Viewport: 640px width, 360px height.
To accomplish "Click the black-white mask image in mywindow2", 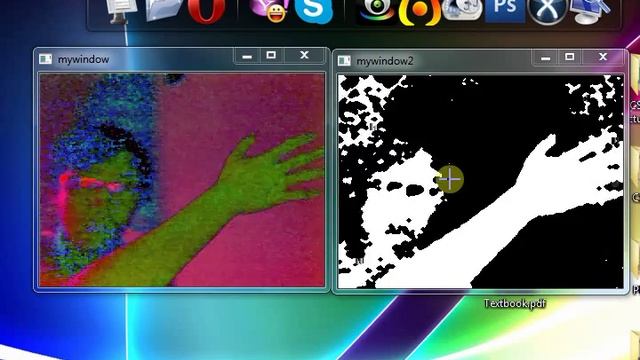I will 480,181.
